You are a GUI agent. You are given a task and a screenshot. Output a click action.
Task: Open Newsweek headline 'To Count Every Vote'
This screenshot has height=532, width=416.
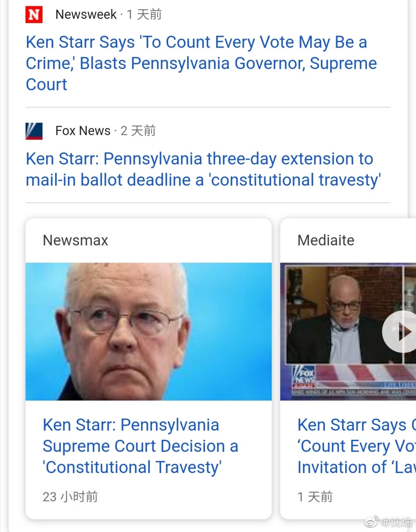(201, 63)
